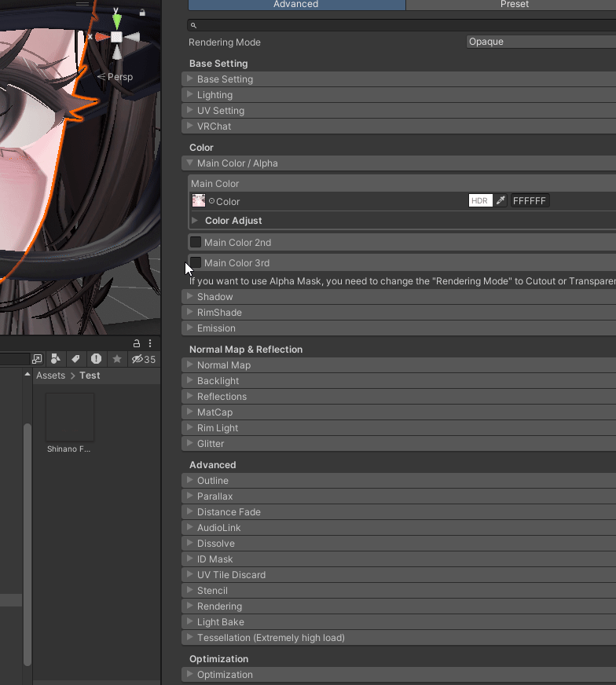This screenshot has width=616, height=685.
Task: Click the Assets breadcrumb in Project panel
Action: [50, 375]
